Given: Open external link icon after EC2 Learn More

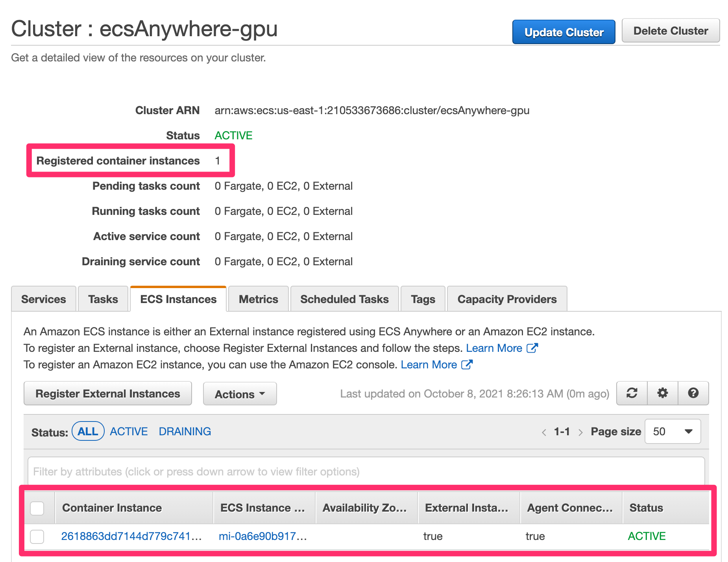Looking at the screenshot, I should tap(467, 365).
